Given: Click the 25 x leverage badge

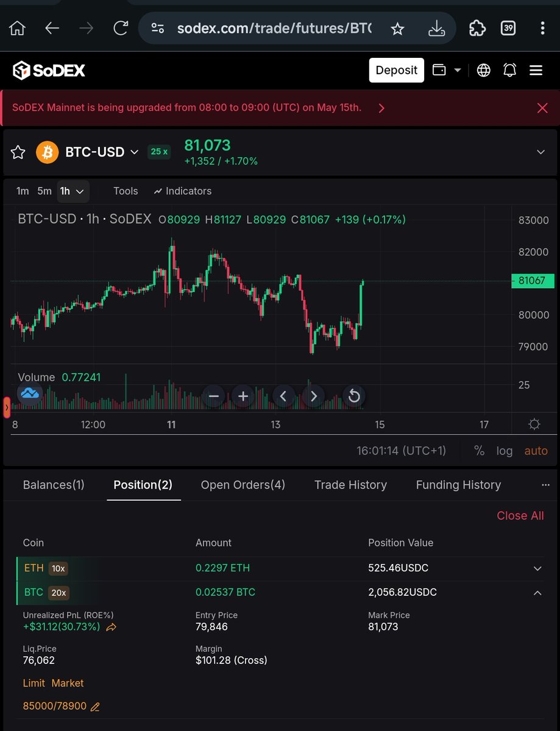Looking at the screenshot, I should [160, 152].
